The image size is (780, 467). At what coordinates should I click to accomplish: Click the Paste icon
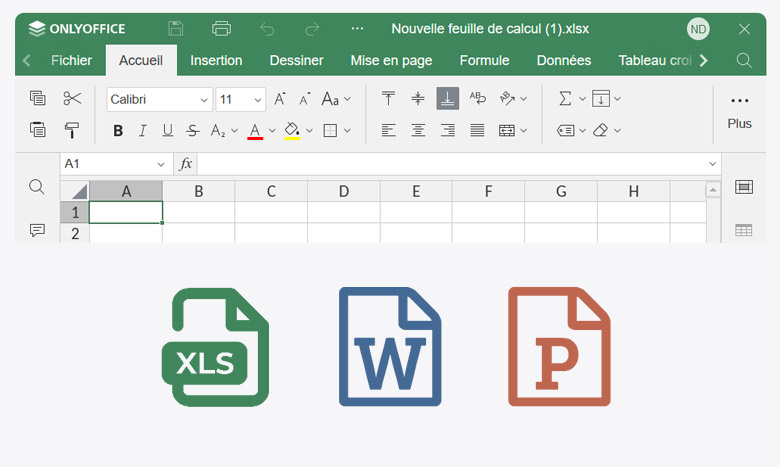37,130
